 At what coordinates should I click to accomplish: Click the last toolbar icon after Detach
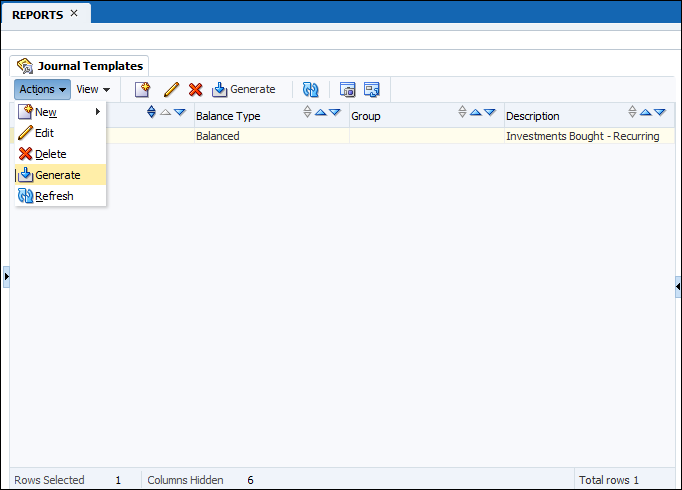pos(372,90)
